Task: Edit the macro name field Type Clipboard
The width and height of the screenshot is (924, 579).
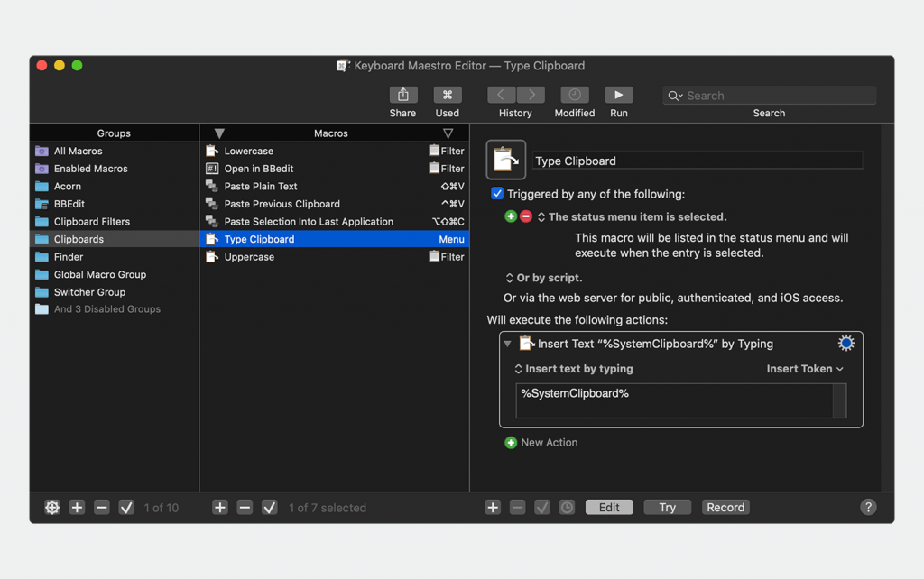Action: tap(698, 161)
